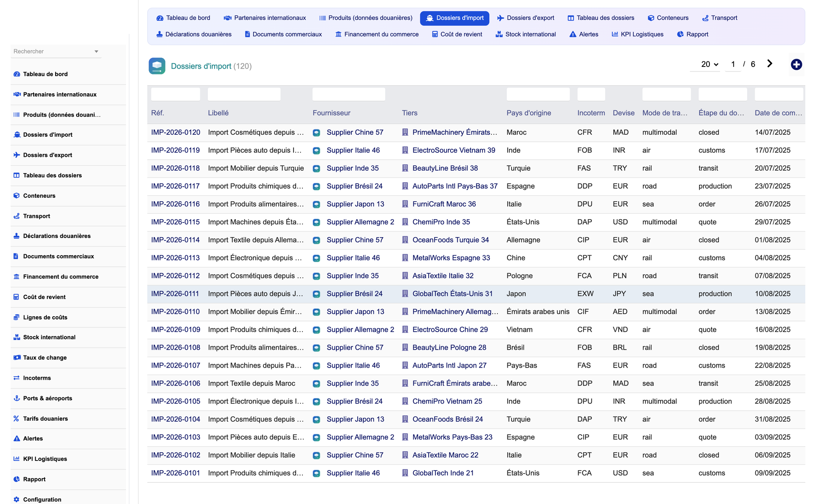The image size is (814, 504).
Task: Sort by the Tiers column header
Action: click(x=410, y=113)
